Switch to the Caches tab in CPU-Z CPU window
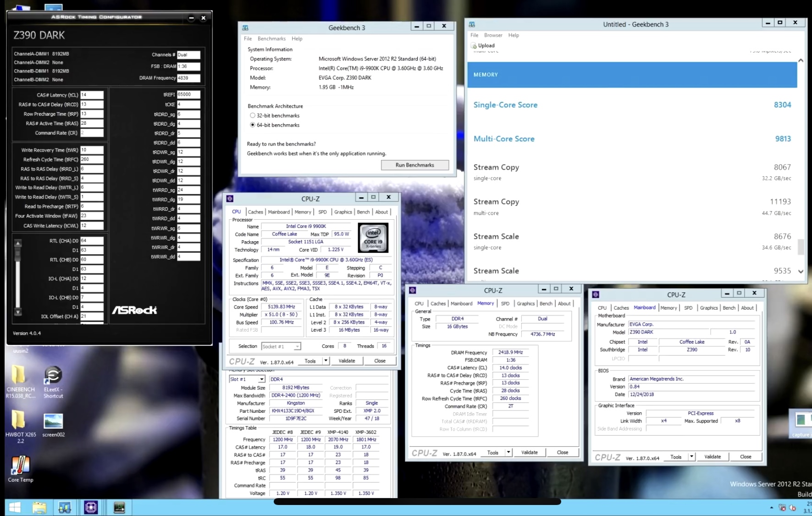Screen dimensions: 812x516 [x=255, y=212]
